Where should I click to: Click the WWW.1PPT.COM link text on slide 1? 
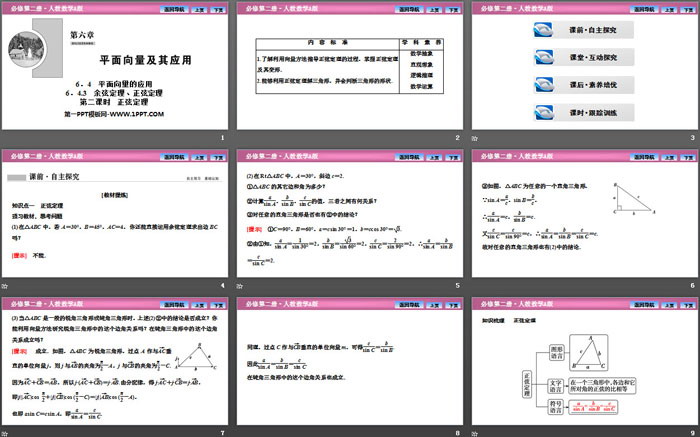click(x=137, y=114)
